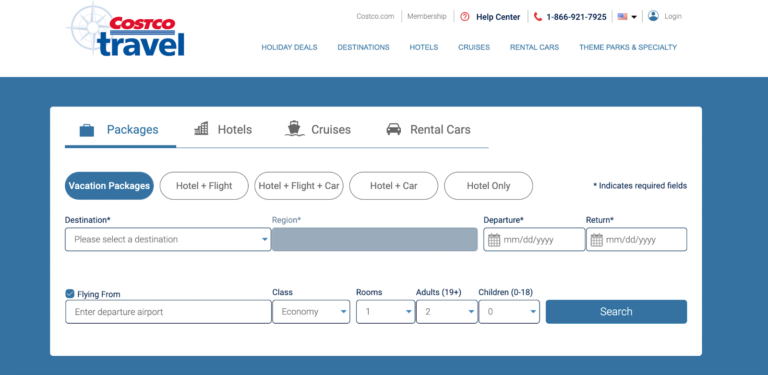Open the Cruises navigation menu
This screenshot has width=768, height=375.
click(474, 47)
